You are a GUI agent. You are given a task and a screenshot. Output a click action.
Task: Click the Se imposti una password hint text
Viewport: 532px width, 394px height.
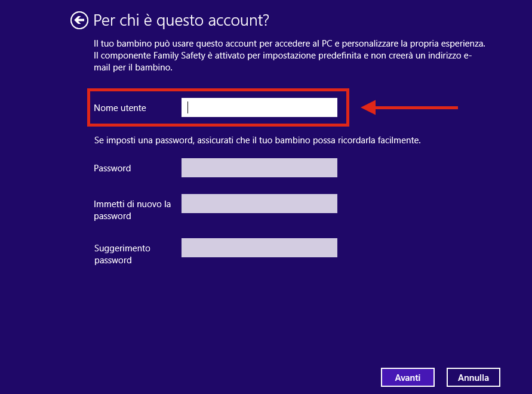click(x=257, y=140)
